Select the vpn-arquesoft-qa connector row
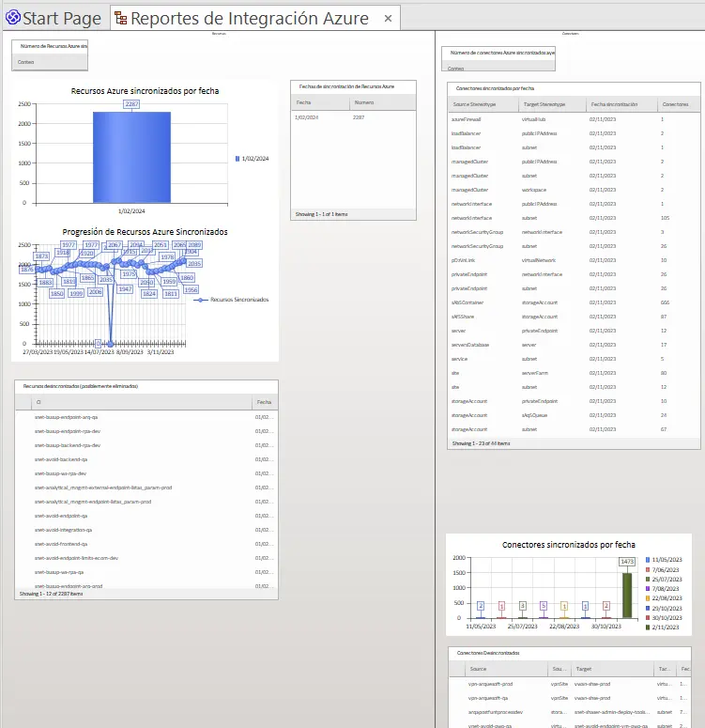 [570, 698]
